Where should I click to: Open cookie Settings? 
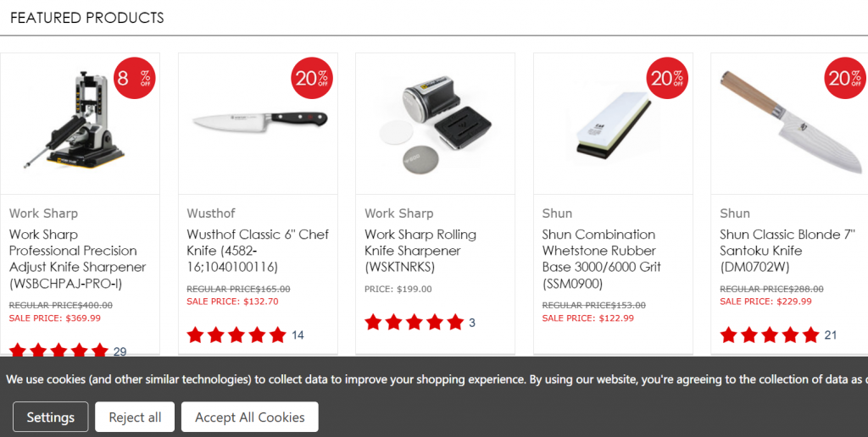coord(50,417)
